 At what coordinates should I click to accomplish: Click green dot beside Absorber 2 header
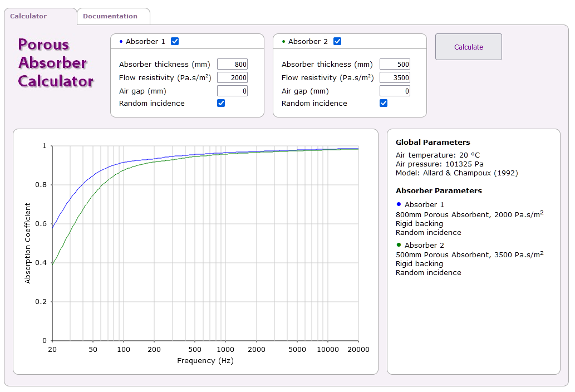pyautogui.click(x=283, y=42)
